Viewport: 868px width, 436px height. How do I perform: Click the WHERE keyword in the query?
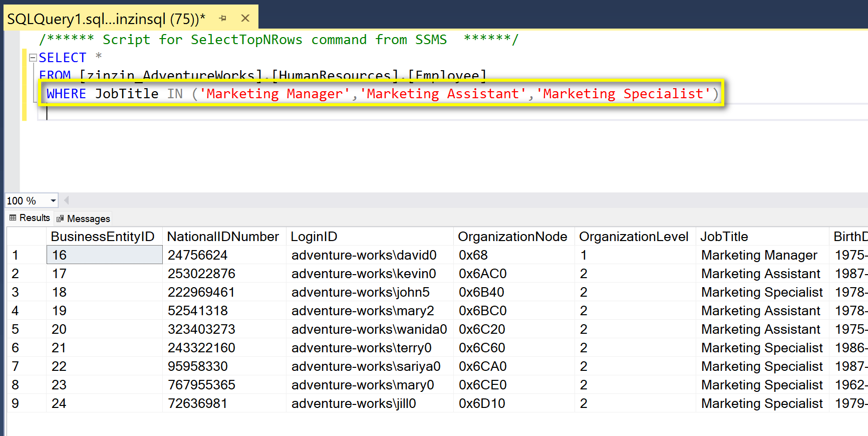66,94
